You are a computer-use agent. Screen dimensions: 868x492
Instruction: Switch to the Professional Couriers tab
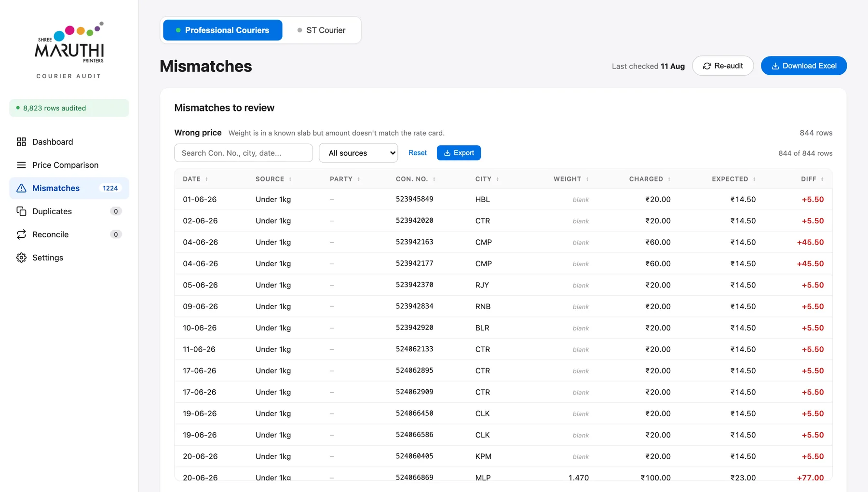223,30
